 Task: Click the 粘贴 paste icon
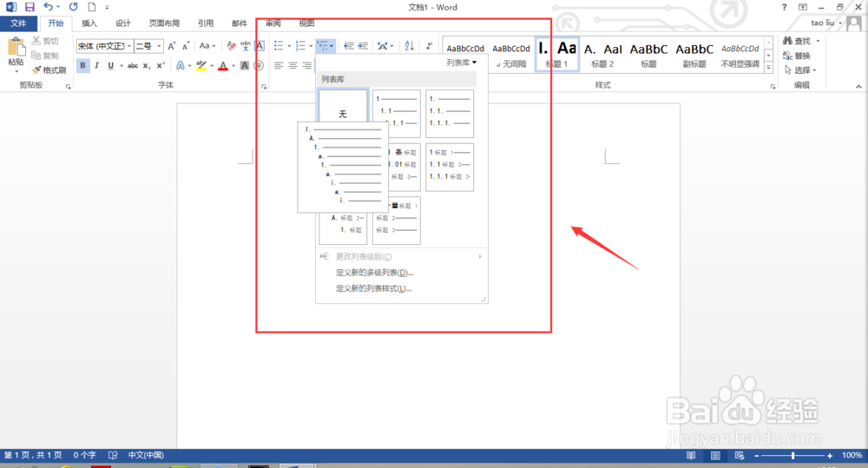click(16, 47)
